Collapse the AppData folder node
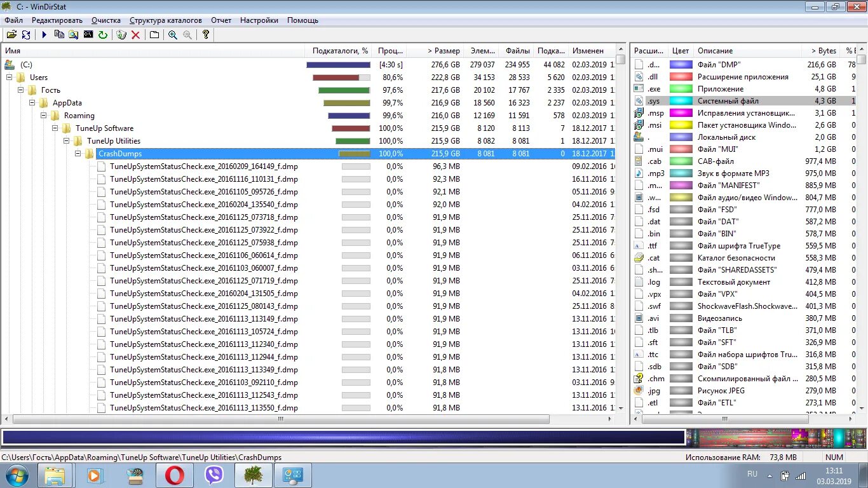Viewport: 868px width, 488px height. [x=32, y=103]
